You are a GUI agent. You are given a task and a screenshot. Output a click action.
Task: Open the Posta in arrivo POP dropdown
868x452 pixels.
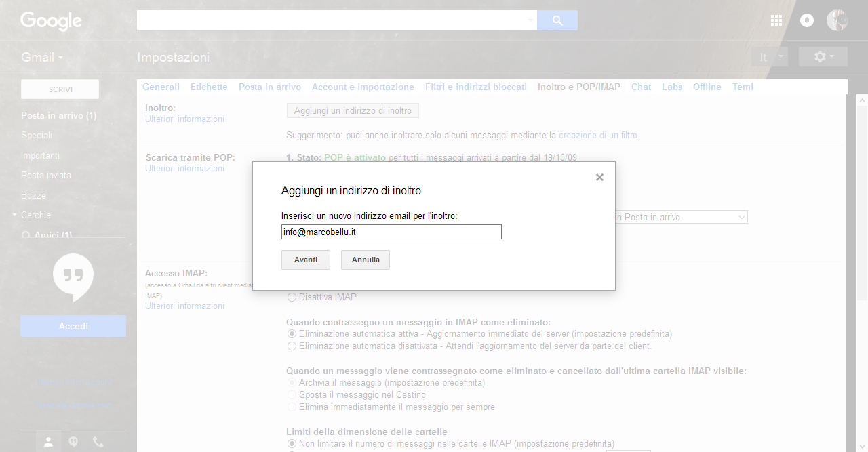click(x=679, y=217)
